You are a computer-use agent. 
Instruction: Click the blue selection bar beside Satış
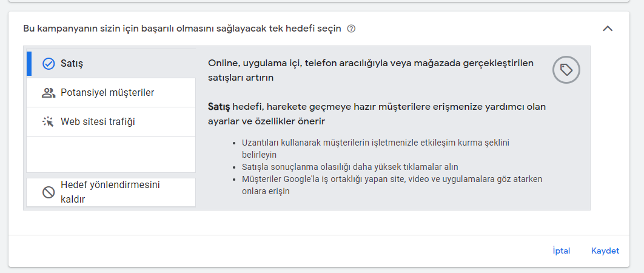pyautogui.click(x=29, y=64)
